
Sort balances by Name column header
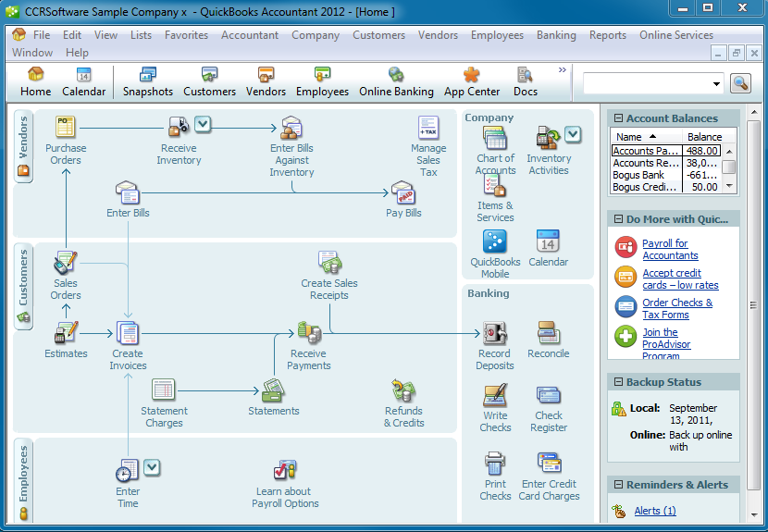tap(647, 137)
